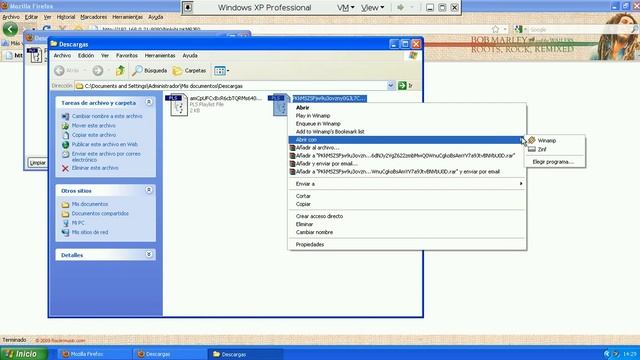Expand the Detalles panel
Image resolution: width=640 pixels, height=360 pixels.
149,254
